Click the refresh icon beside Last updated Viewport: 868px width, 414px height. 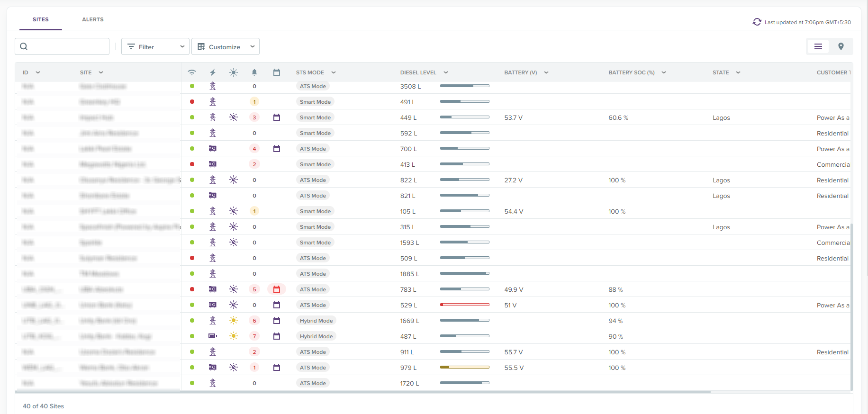pos(757,22)
